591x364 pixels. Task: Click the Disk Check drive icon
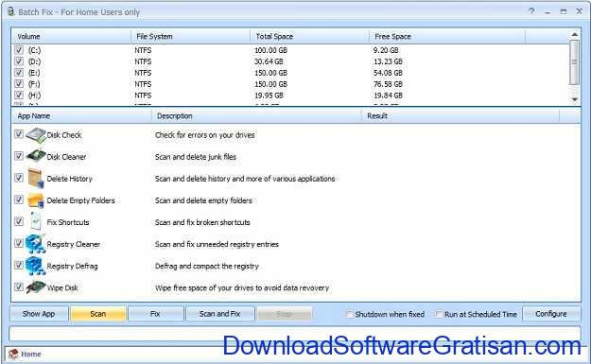click(x=36, y=135)
